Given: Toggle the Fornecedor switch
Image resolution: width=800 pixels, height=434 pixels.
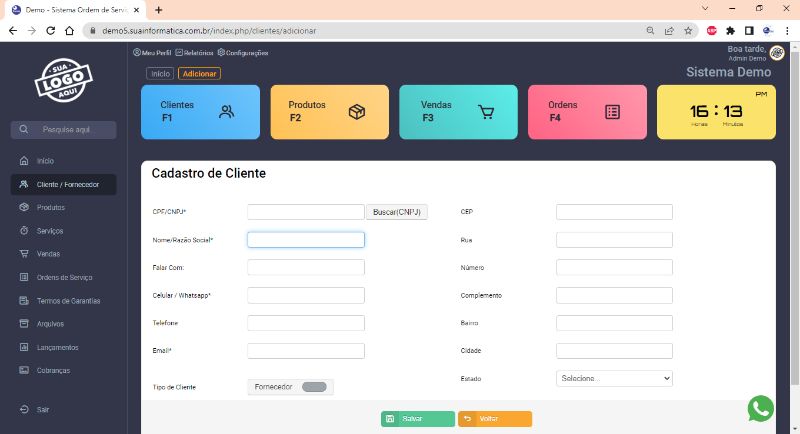Looking at the screenshot, I should point(314,387).
